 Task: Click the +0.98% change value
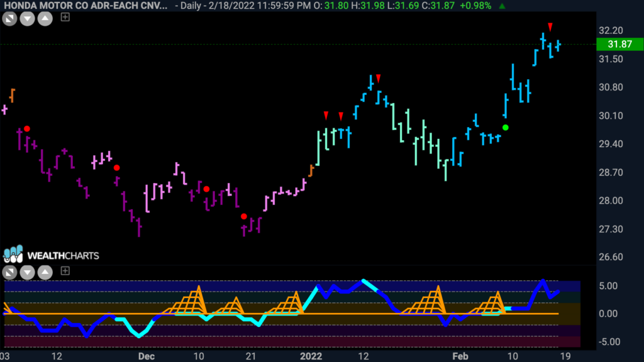(475, 6)
